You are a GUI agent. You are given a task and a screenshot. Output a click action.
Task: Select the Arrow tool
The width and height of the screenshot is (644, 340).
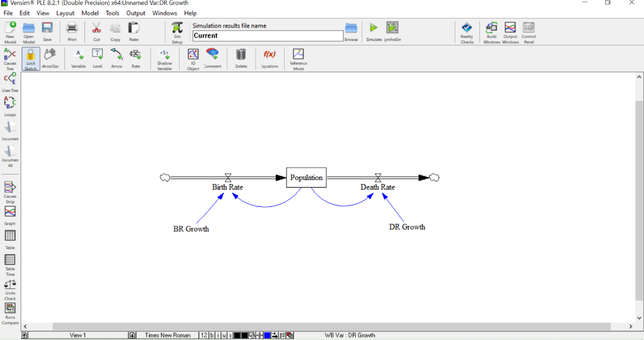116,58
